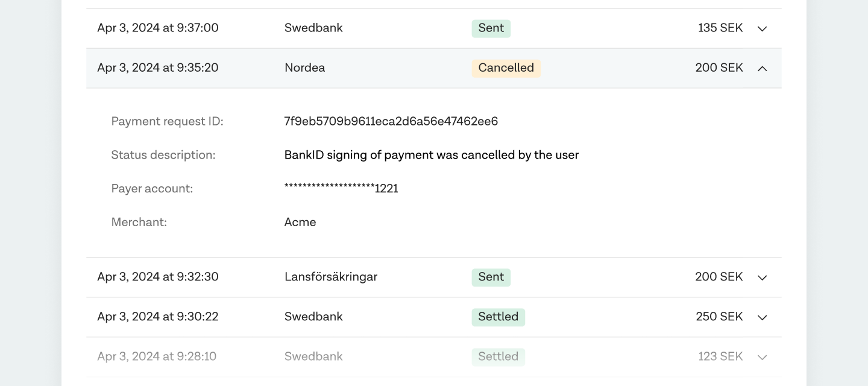Image resolution: width=868 pixels, height=386 pixels.
Task: Click the Apr 3 9:28:10 timestamp
Action: pos(157,357)
